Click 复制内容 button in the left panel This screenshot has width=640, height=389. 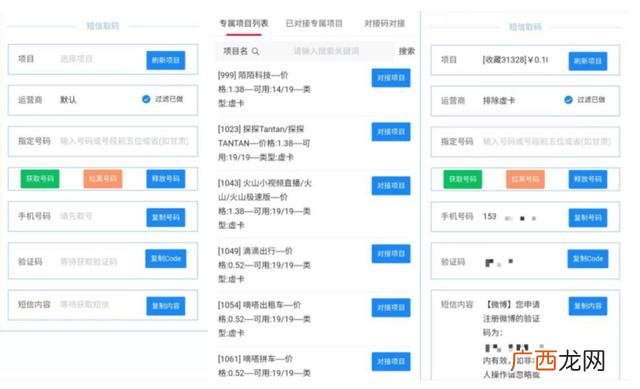click(x=166, y=306)
